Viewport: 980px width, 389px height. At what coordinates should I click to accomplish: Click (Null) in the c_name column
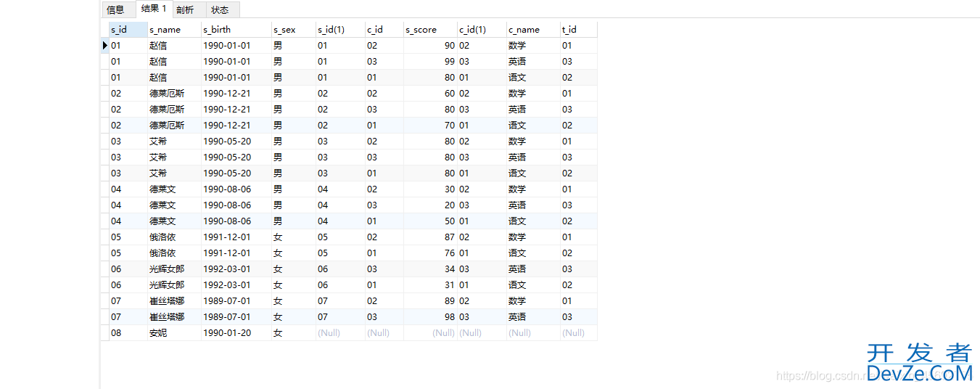[520, 333]
